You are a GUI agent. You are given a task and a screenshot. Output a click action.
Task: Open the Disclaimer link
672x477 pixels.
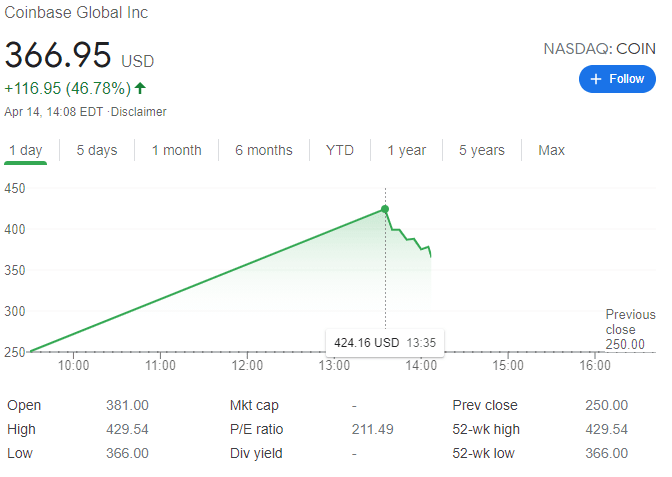point(139,112)
